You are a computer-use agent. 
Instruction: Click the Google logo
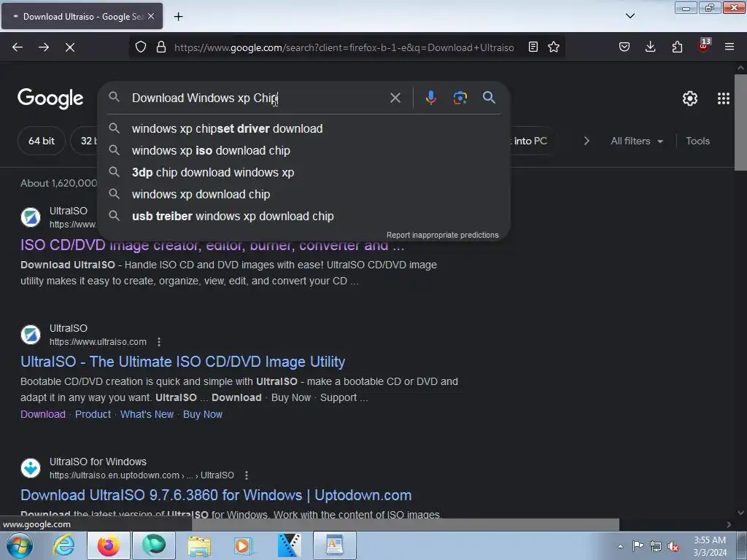tap(50, 98)
